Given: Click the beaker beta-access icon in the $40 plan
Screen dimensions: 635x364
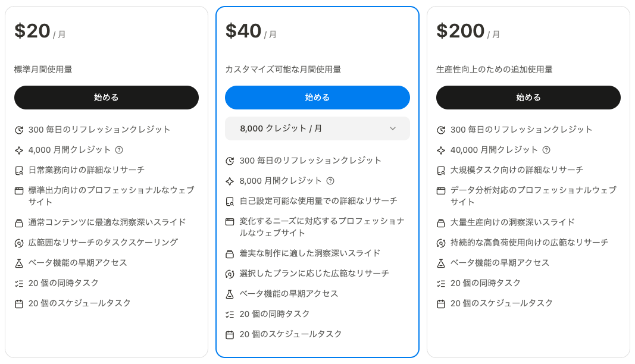Looking at the screenshot, I should [x=230, y=294].
